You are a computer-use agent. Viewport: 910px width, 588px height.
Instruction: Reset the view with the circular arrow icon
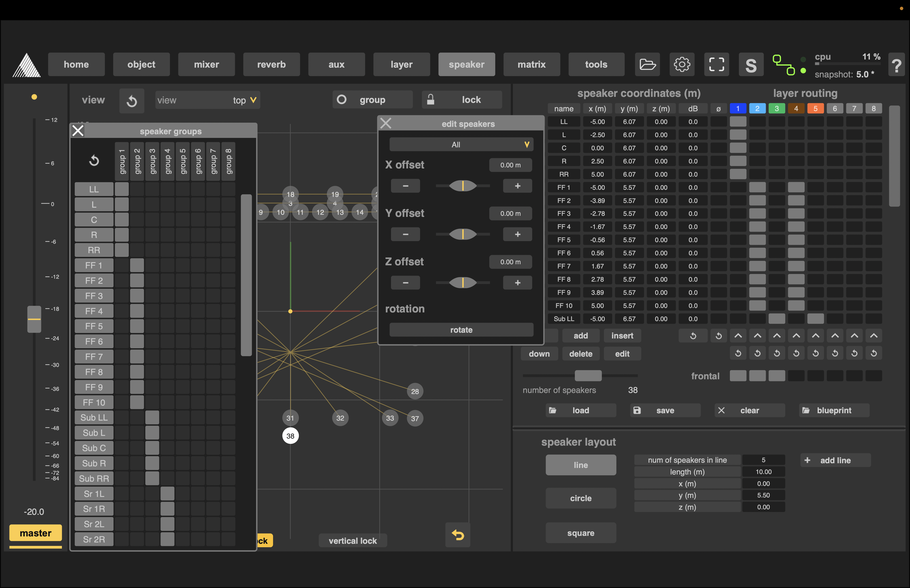(132, 101)
